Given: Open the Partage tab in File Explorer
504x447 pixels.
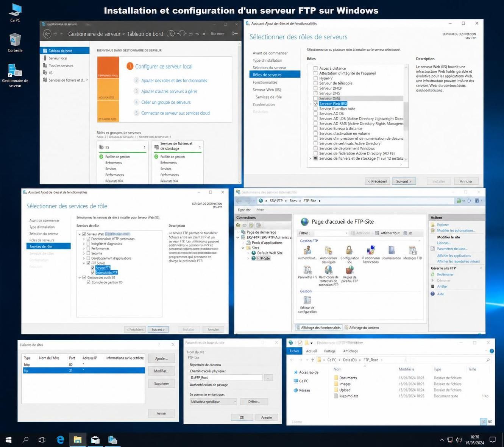Looking at the screenshot, I should 330,351.
